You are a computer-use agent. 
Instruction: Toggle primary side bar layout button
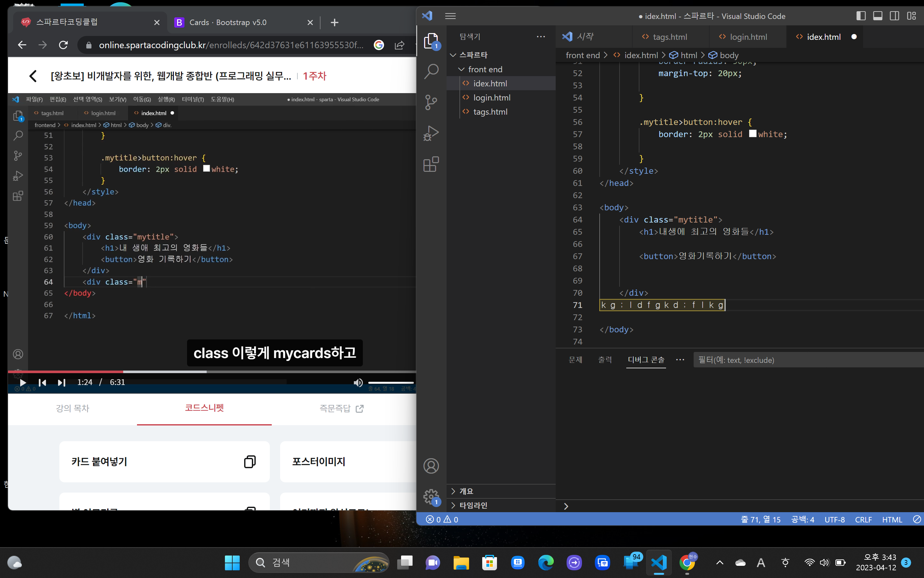(861, 16)
